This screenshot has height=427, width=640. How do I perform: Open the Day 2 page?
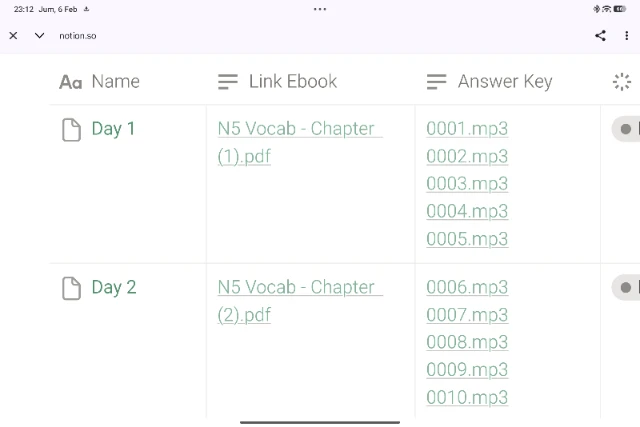(113, 288)
